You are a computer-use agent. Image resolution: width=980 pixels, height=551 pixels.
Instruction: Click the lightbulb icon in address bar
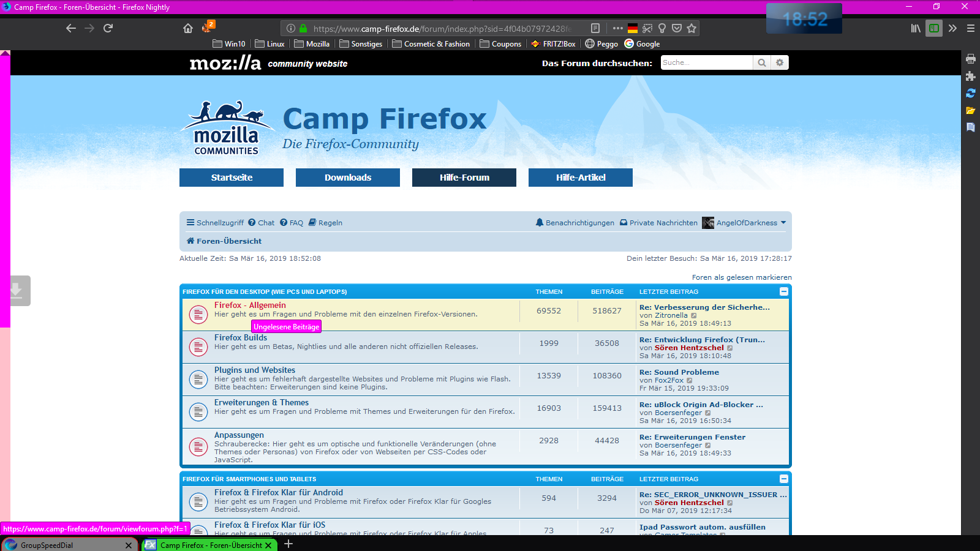coord(662,28)
